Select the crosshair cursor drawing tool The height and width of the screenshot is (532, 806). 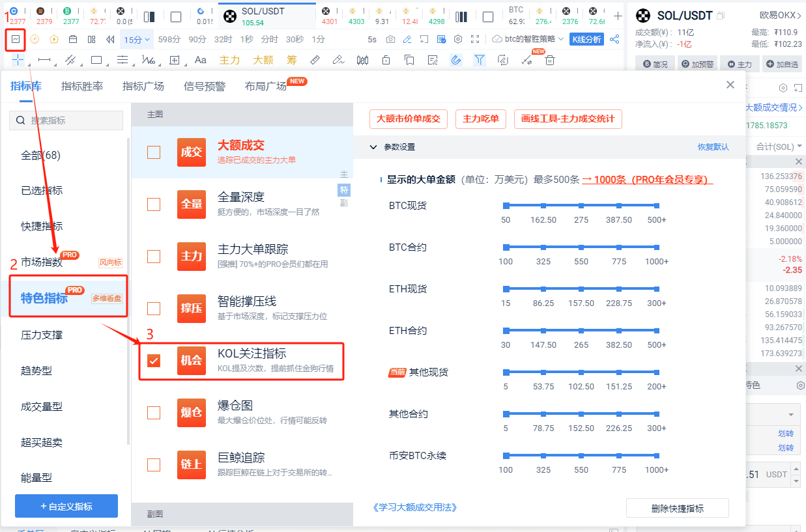coord(18,60)
